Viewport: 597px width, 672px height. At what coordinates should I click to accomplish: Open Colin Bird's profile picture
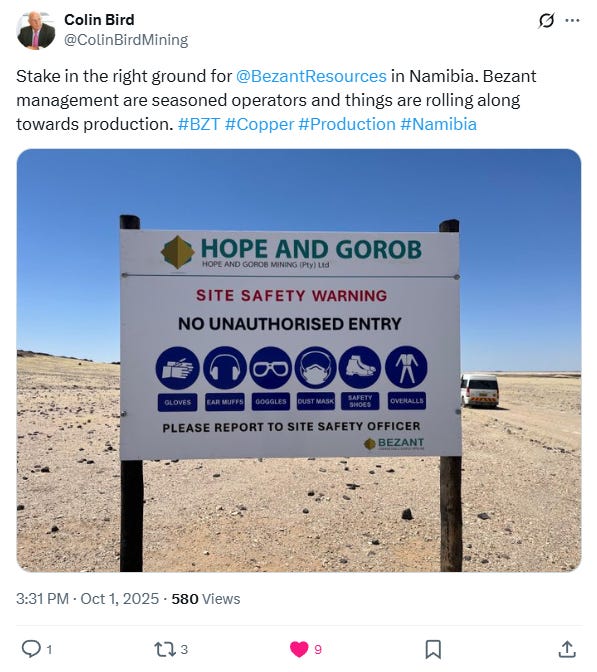[36, 30]
